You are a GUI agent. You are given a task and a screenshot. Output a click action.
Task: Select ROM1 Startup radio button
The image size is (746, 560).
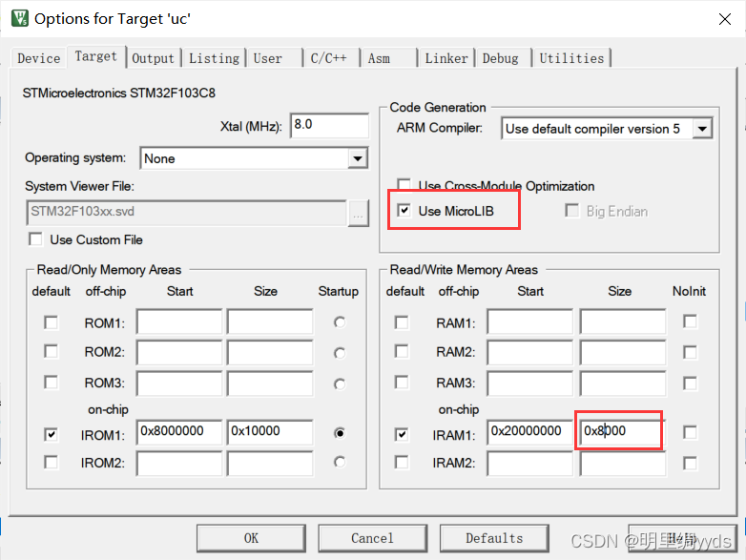pos(340,322)
